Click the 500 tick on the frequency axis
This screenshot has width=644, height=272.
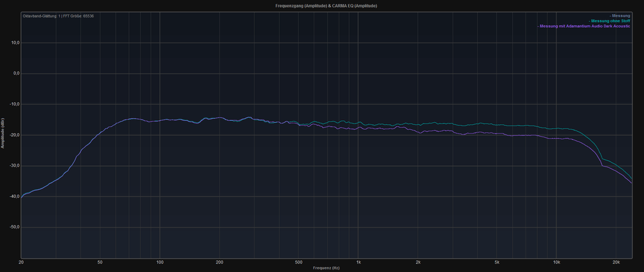pos(298,262)
